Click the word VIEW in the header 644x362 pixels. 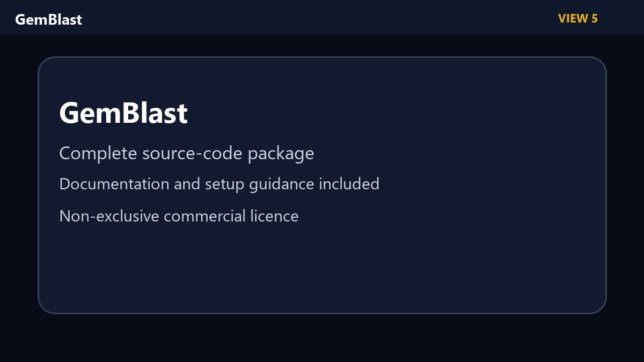click(573, 18)
